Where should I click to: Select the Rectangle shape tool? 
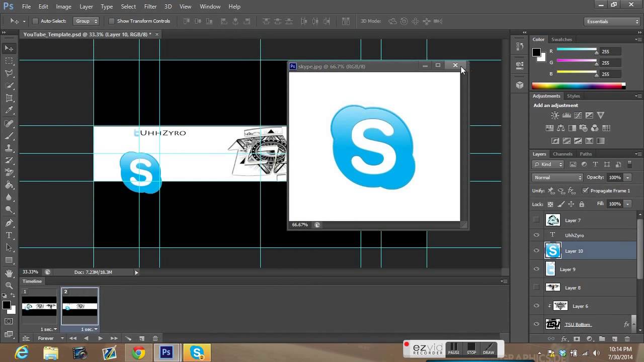[9, 260]
